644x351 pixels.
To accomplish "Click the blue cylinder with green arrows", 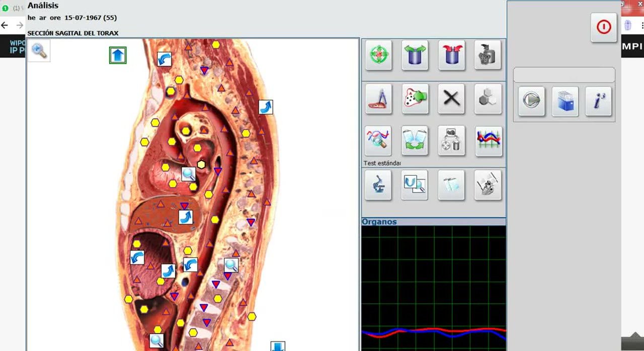I will [x=415, y=55].
